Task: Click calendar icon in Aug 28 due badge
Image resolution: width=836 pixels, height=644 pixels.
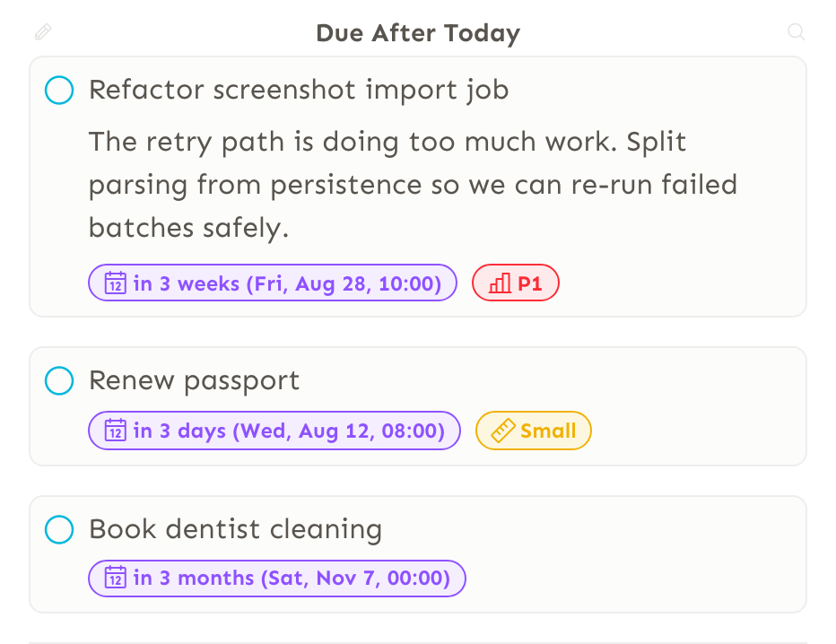Action: click(x=115, y=283)
